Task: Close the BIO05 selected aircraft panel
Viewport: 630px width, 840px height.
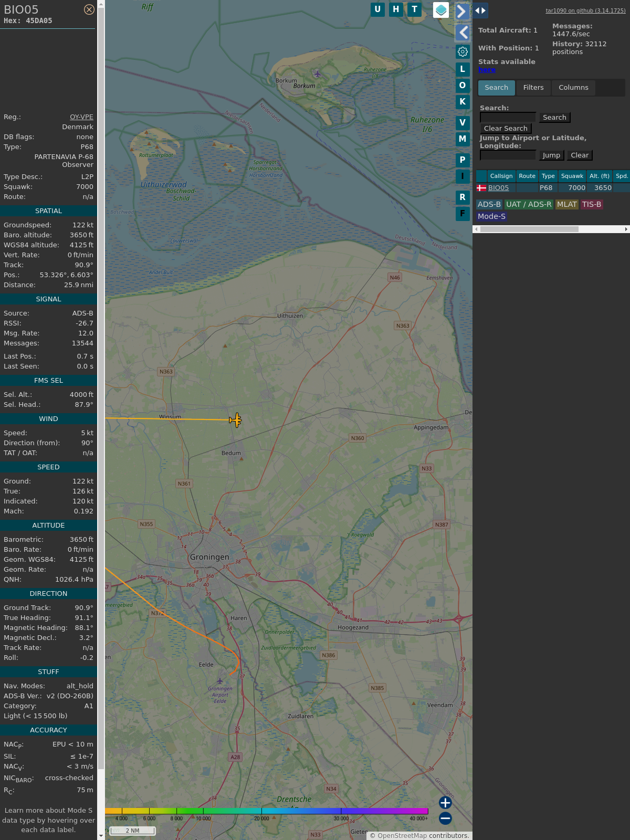Action: click(x=89, y=9)
